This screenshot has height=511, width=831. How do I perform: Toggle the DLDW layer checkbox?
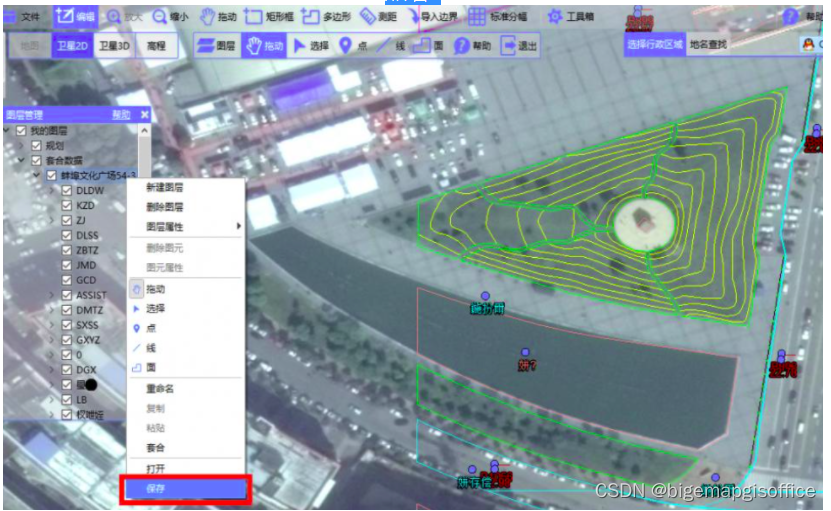coord(67,190)
